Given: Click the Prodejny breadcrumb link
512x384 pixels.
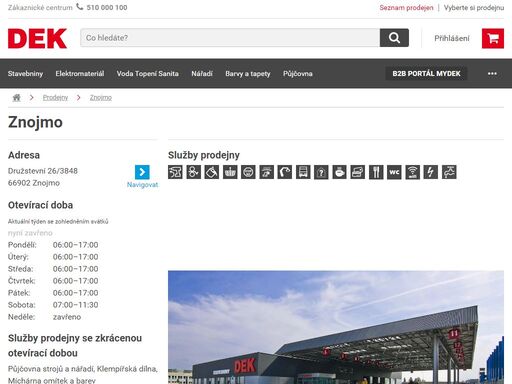Looking at the screenshot, I should pyautogui.click(x=55, y=98).
